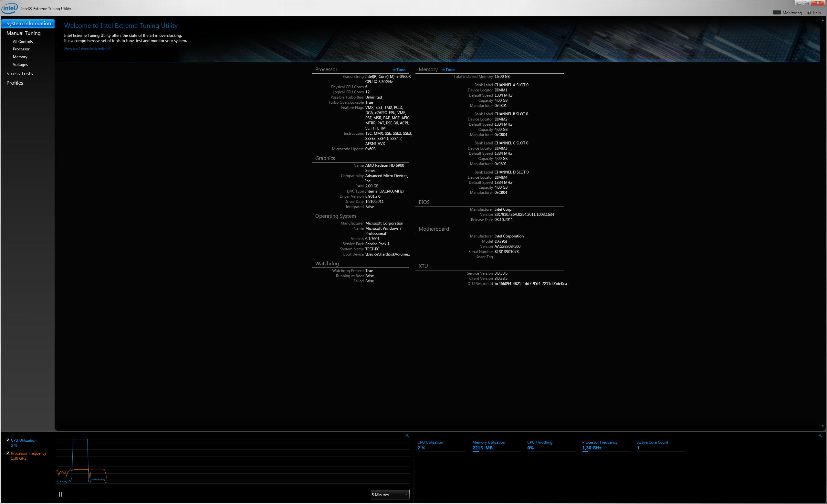This screenshot has height=504, width=827.
Task: Click the Tune link beside Memory
Action: pyautogui.click(x=448, y=70)
